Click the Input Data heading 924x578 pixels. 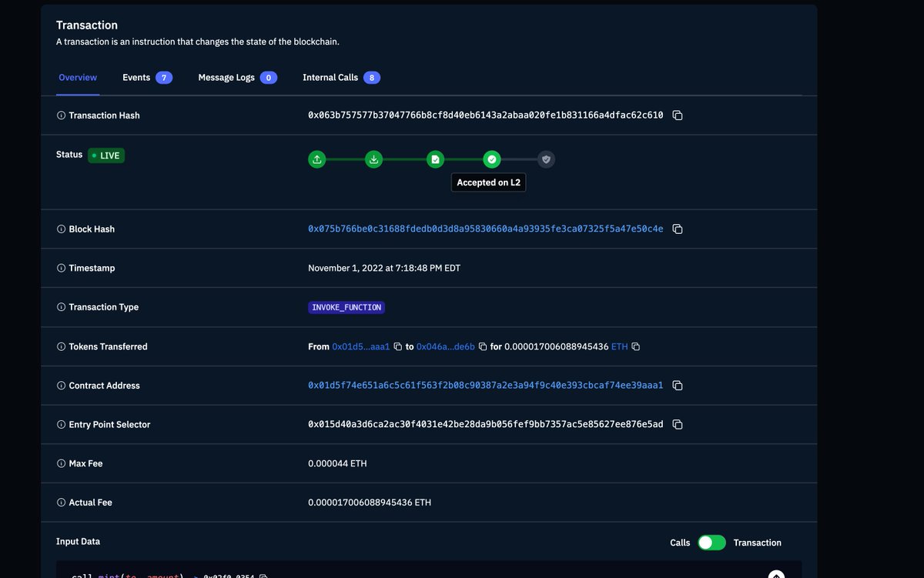coord(78,542)
